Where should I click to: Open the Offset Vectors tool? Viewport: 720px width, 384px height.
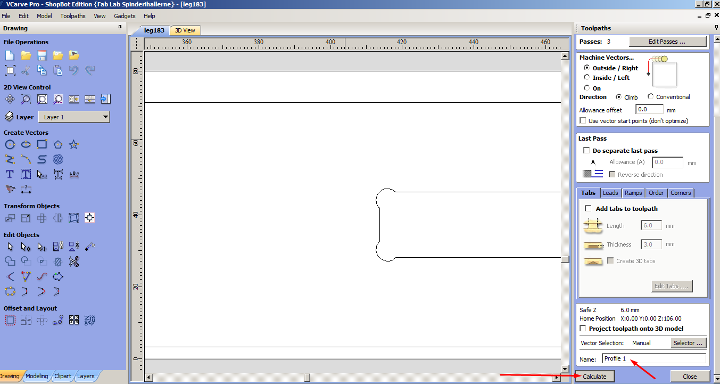coord(10,320)
